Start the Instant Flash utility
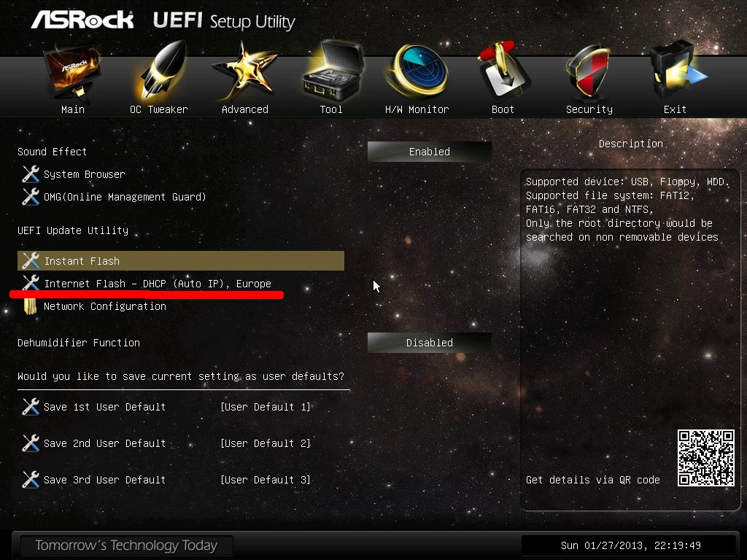Image resolution: width=747 pixels, height=560 pixels. tap(181, 261)
